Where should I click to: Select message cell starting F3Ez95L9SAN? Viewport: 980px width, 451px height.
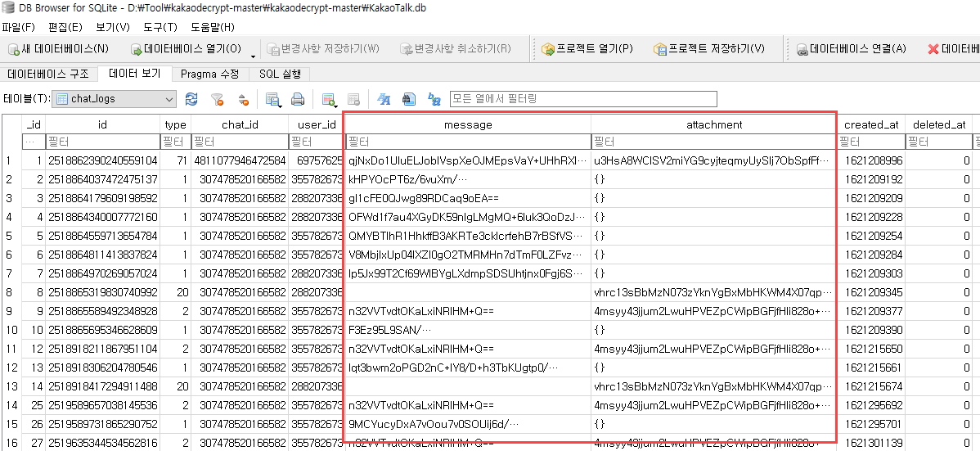click(x=468, y=330)
